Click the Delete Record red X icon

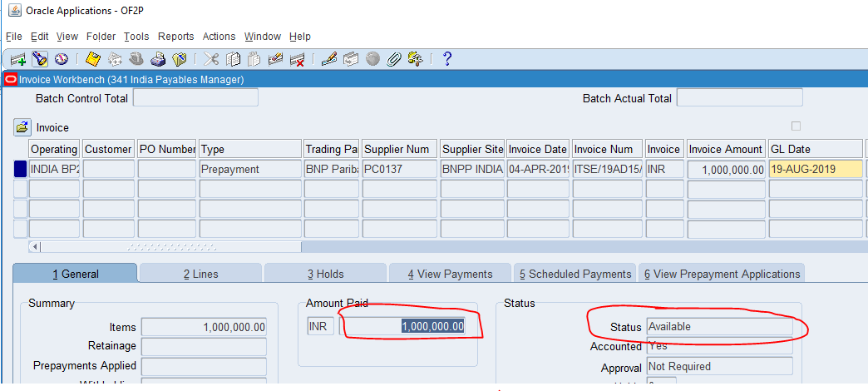(x=298, y=59)
